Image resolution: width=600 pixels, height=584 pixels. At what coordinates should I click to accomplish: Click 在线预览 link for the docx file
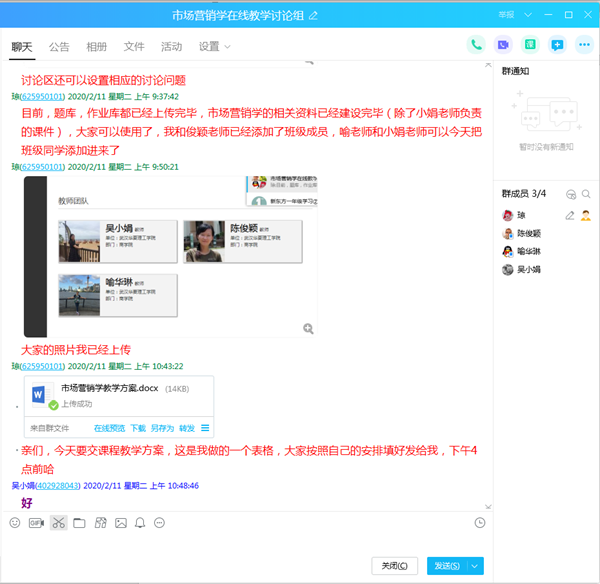tap(109, 428)
